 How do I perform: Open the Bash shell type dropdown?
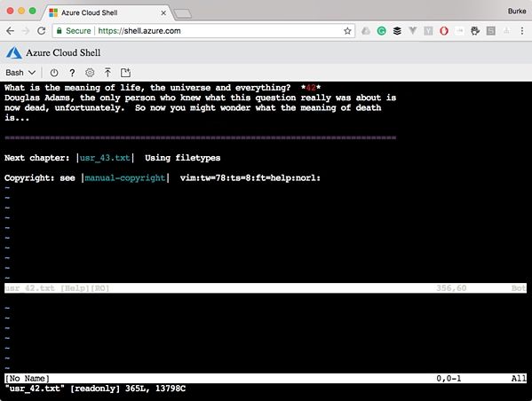coord(20,73)
